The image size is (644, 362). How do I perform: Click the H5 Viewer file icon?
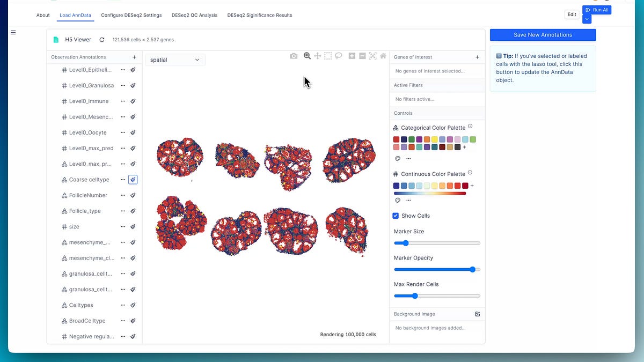click(x=56, y=40)
